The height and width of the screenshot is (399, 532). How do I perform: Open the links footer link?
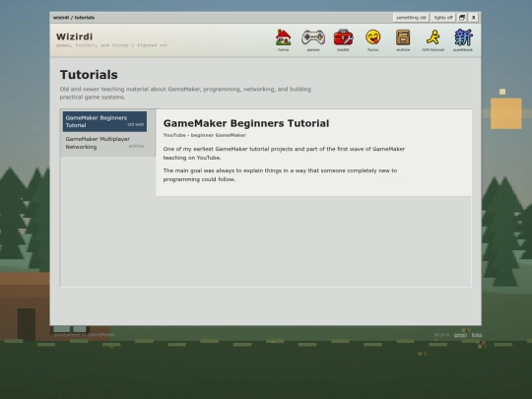477,335
